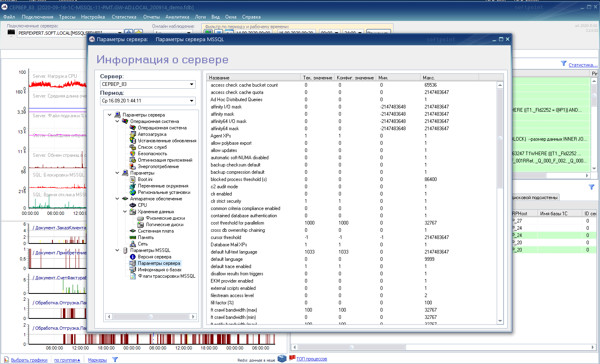
Task: Click Выбрать графики link
Action: [x=29, y=360]
